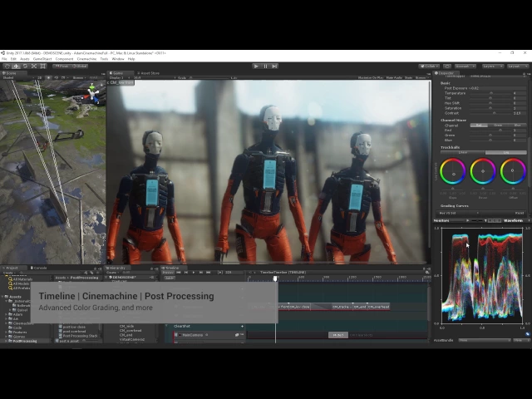Adjust the Contrast slider
Screen dimensions: 532x399
490,113
